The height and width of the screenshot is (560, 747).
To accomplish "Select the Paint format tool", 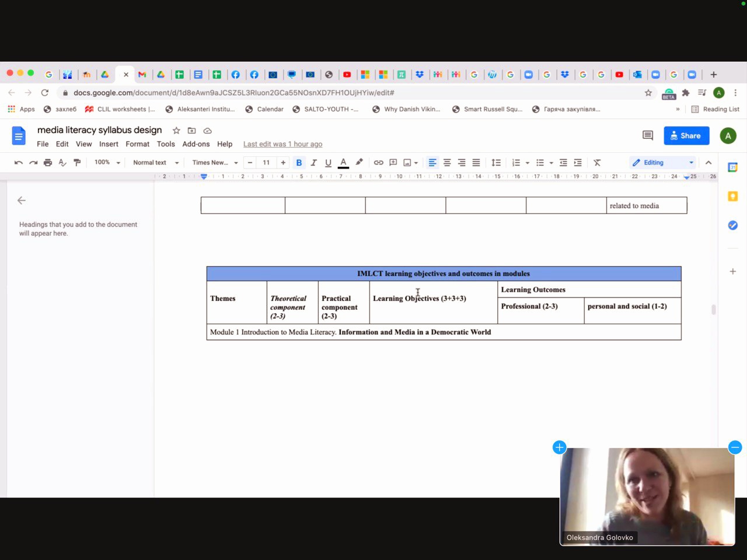I will (77, 163).
